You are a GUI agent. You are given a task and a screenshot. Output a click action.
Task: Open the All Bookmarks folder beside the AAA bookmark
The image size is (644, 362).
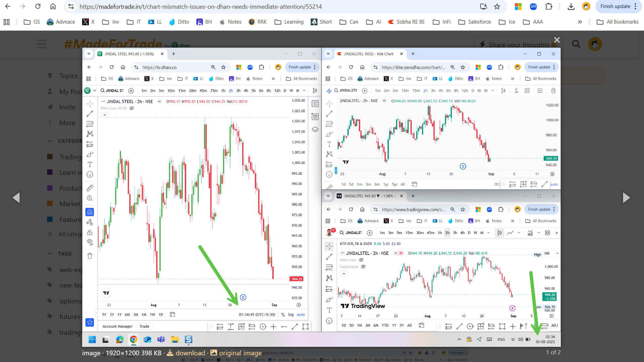click(617, 22)
